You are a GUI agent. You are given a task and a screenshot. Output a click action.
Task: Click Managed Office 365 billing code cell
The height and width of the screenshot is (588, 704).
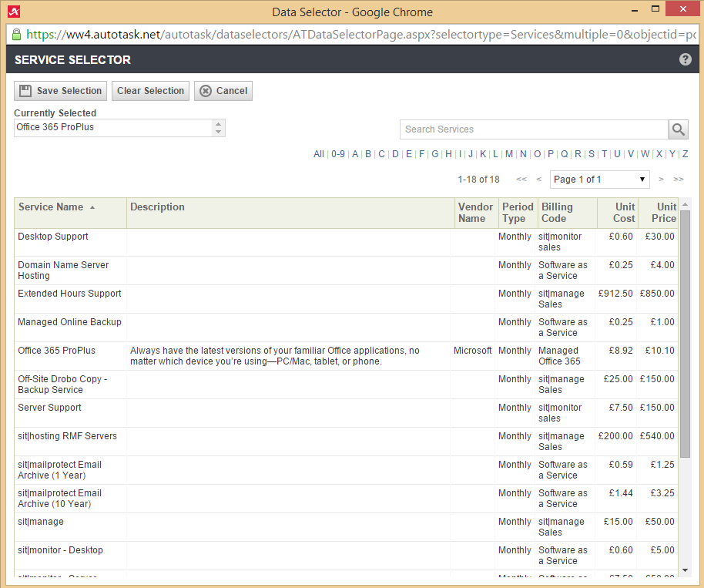click(x=559, y=356)
